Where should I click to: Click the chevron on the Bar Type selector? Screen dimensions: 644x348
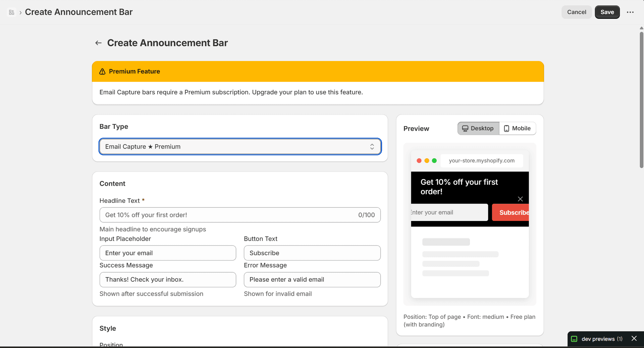pos(372,147)
